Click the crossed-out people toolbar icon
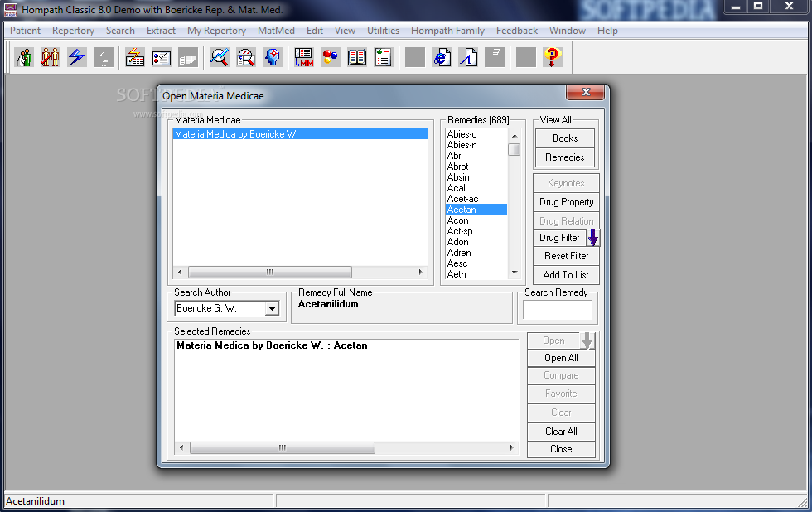812x512 pixels. [x=51, y=57]
